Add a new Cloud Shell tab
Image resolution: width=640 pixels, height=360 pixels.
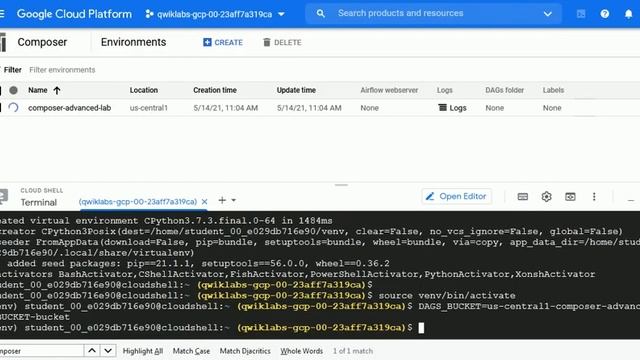[x=222, y=200]
